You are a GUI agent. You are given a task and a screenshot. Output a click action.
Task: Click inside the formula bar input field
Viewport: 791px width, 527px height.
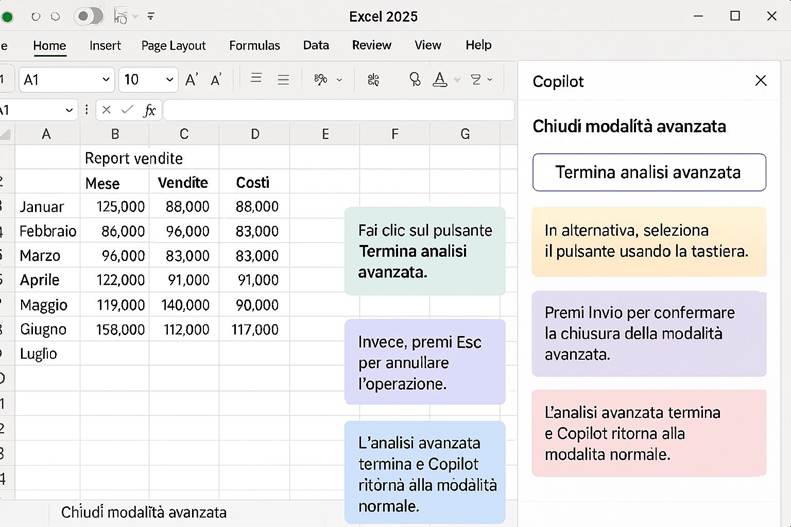coord(338,110)
